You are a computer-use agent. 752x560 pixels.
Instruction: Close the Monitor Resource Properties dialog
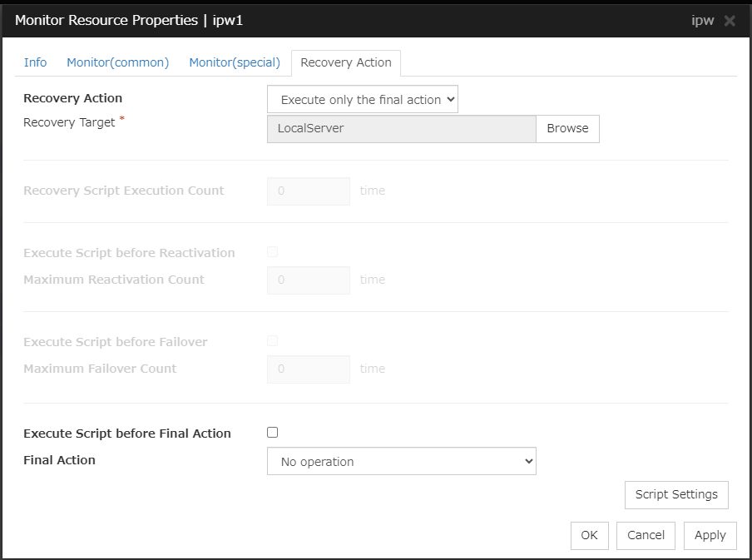point(730,21)
